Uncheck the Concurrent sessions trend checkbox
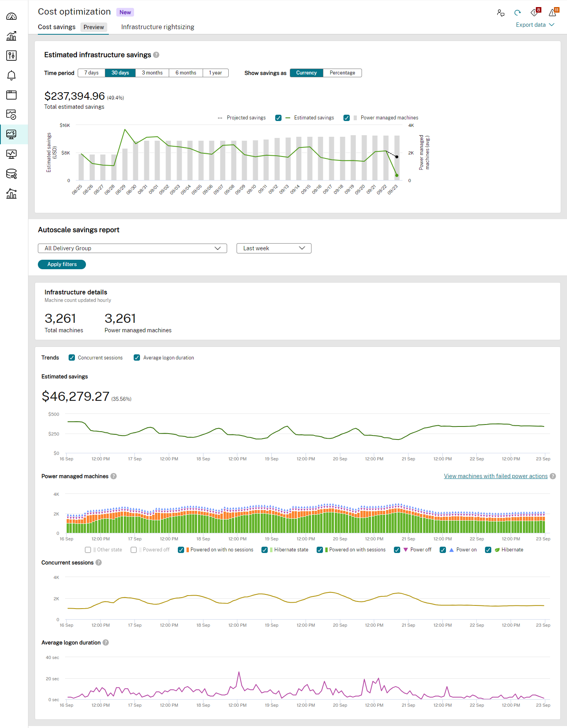The image size is (567, 728). 72,357
